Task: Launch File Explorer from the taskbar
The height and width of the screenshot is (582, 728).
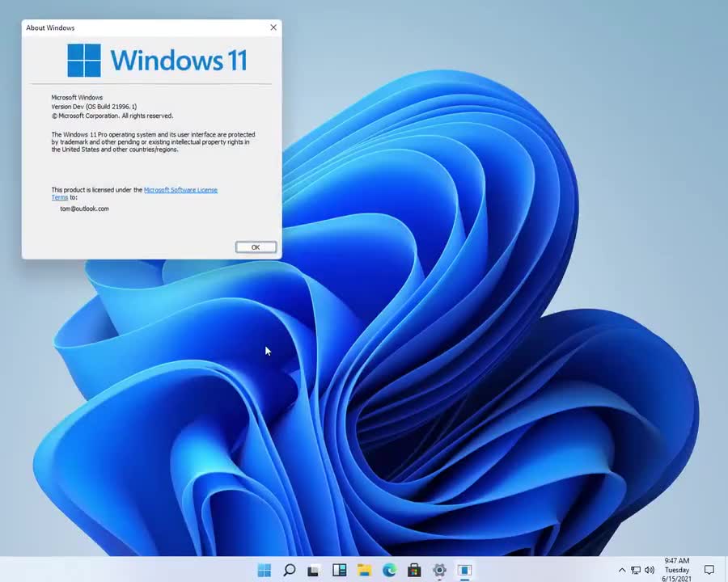Action: point(364,570)
